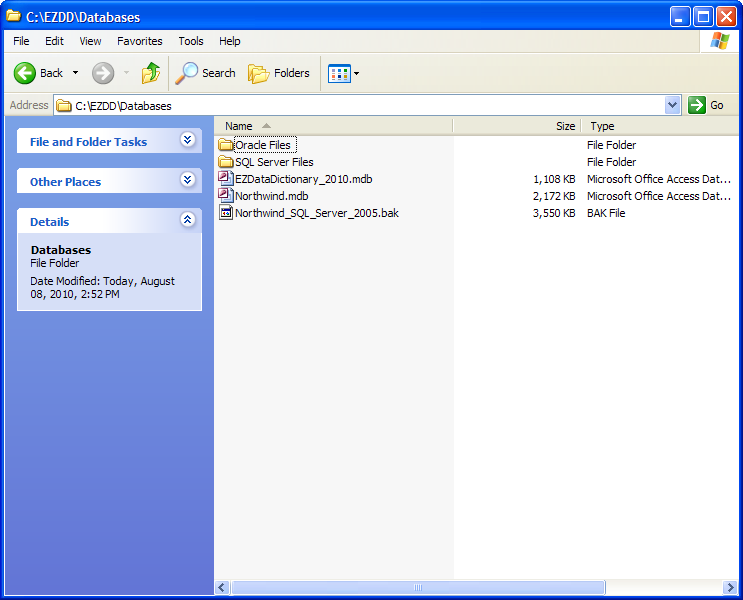Select the SQL Server Files folder
This screenshot has height=600, width=743.
(x=273, y=162)
